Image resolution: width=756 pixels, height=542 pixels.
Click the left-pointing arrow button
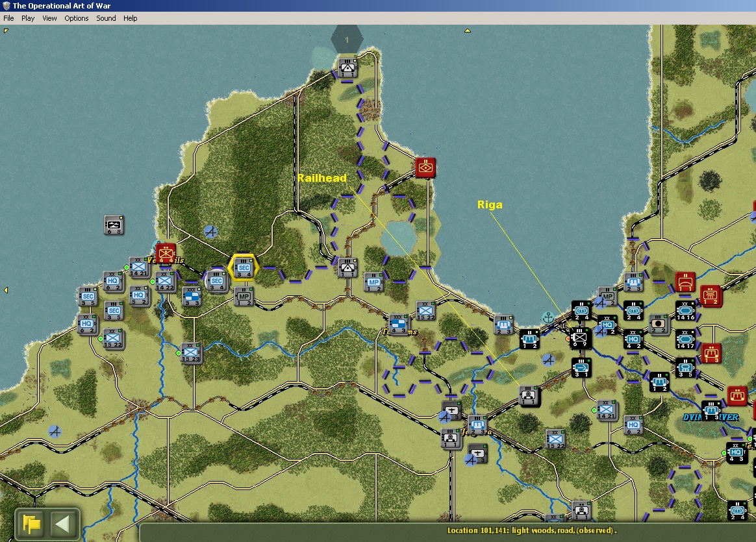pyautogui.click(x=63, y=524)
